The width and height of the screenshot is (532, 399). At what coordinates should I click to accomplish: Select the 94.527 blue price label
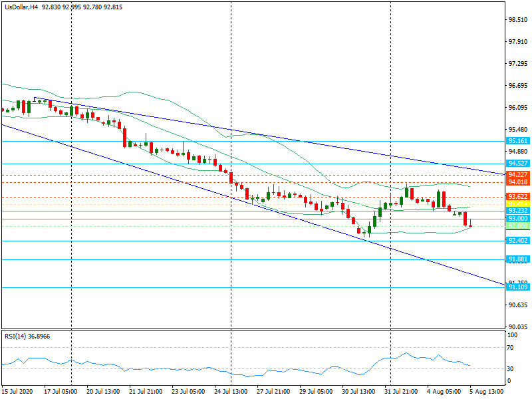click(x=517, y=163)
